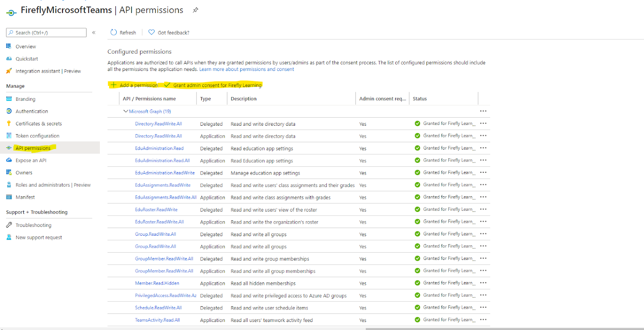Click the Overview icon in the sidebar

pos(9,46)
